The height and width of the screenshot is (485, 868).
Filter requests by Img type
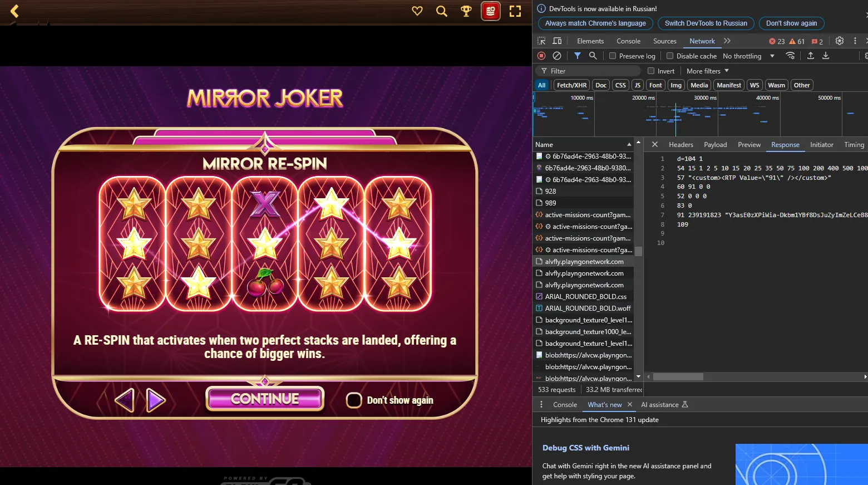[x=676, y=85]
